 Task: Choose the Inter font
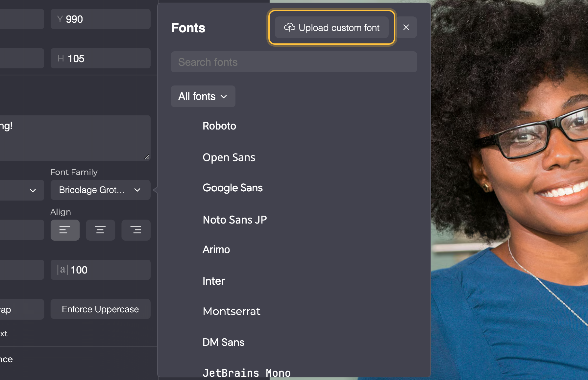tap(214, 281)
